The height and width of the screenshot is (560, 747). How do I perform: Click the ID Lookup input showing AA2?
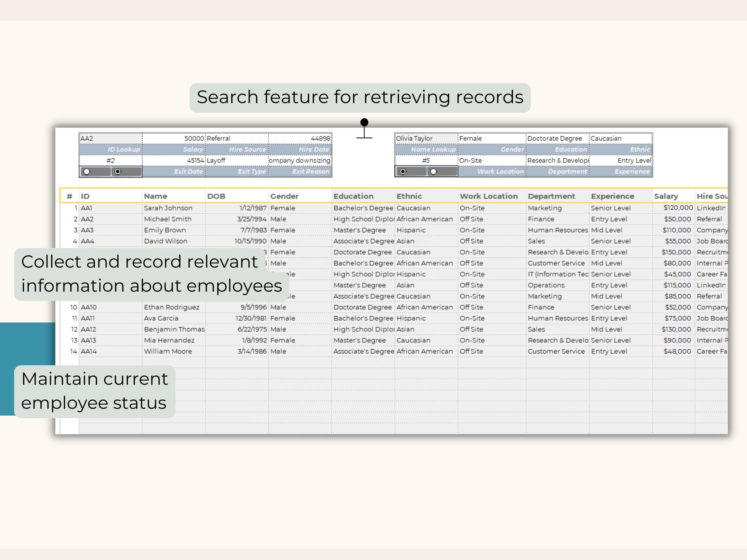(x=111, y=138)
